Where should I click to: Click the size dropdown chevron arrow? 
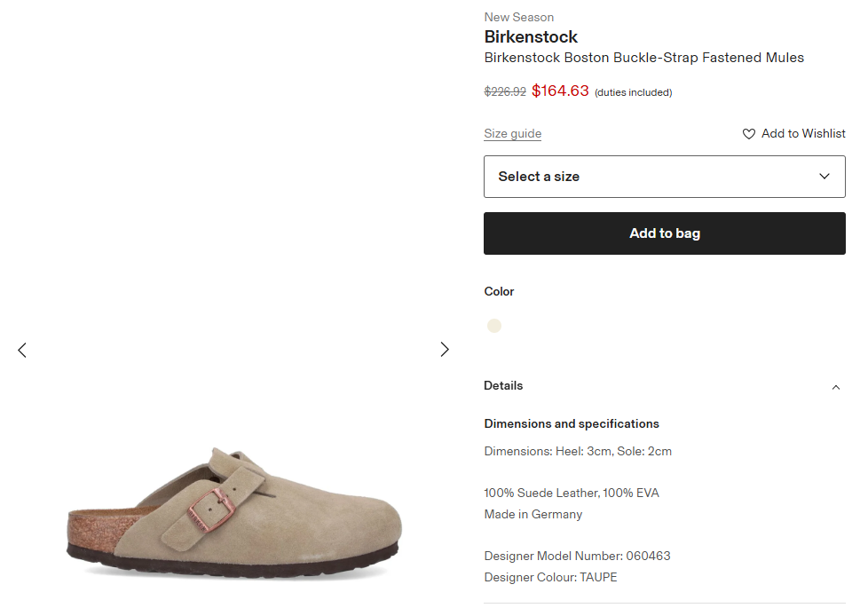[x=824, y=177]
